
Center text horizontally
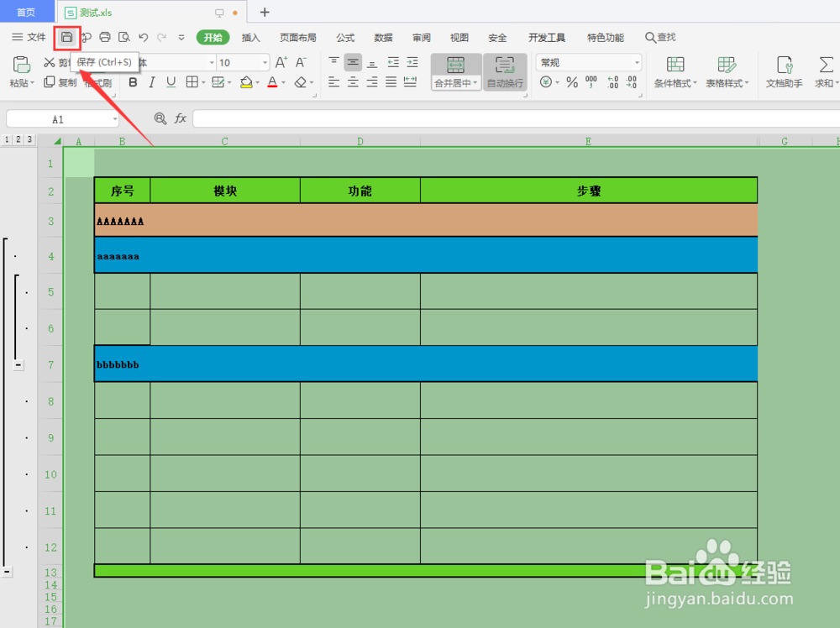tap(353, 82)
